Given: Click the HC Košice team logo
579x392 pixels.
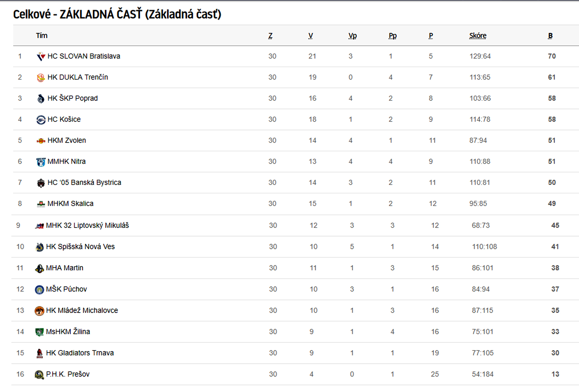Looking at the screenshot, I should [x=41, y=120].
